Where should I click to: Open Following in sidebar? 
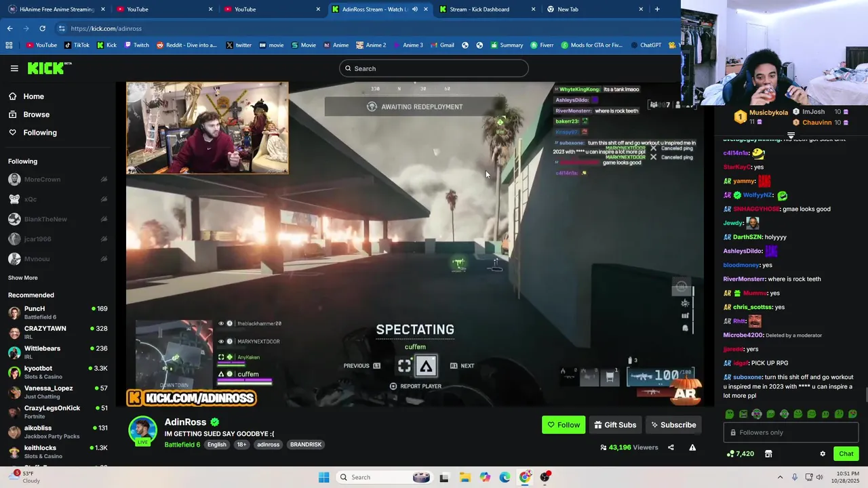(x=40, y=132)
